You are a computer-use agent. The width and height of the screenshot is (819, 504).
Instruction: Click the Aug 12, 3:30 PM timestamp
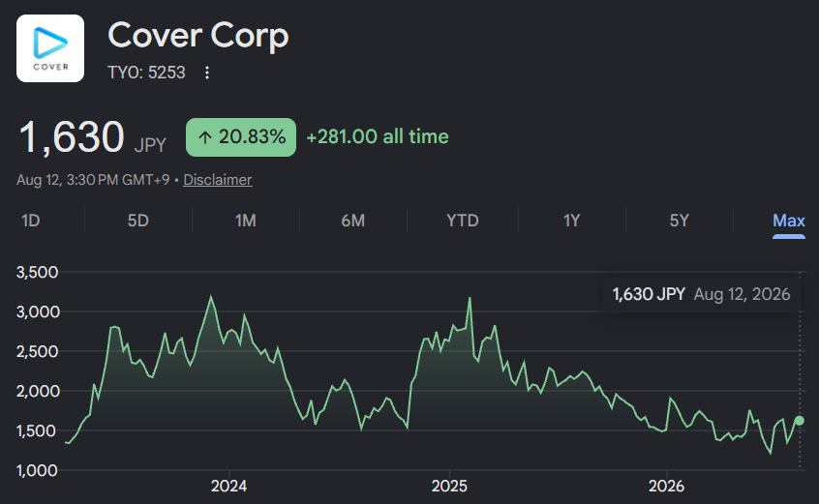pyautogui.click(x=93, y=180)
